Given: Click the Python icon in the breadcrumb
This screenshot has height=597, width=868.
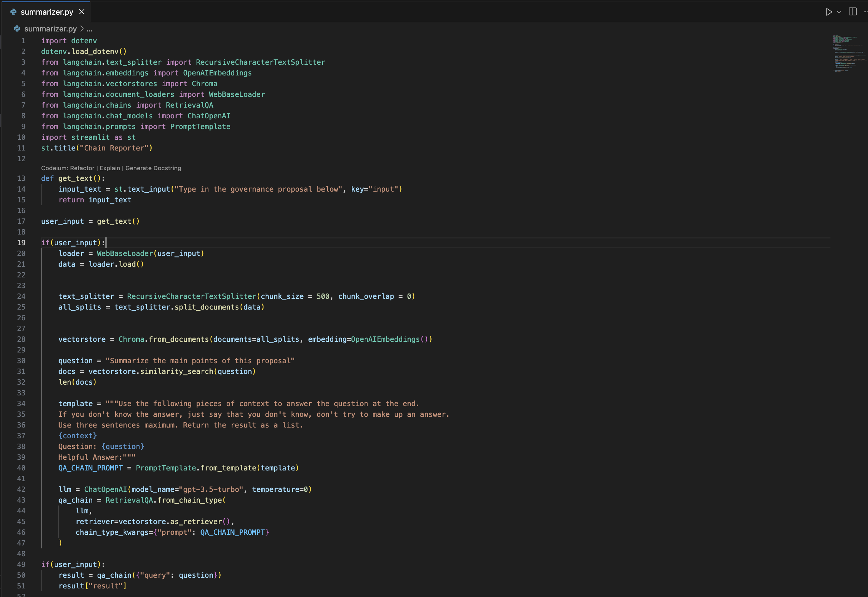Looking at the screenshot, I should pyautogui.click(x=17, y=29).
